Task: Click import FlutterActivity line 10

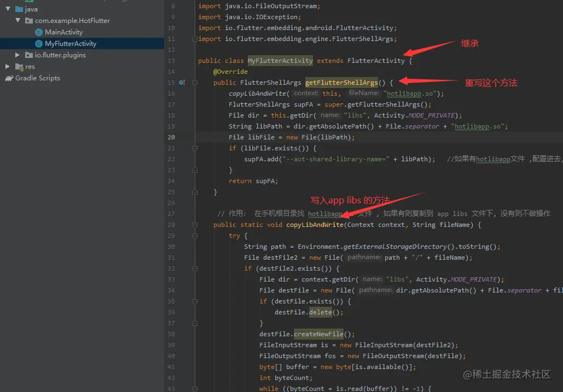Action: click(297, 28)
